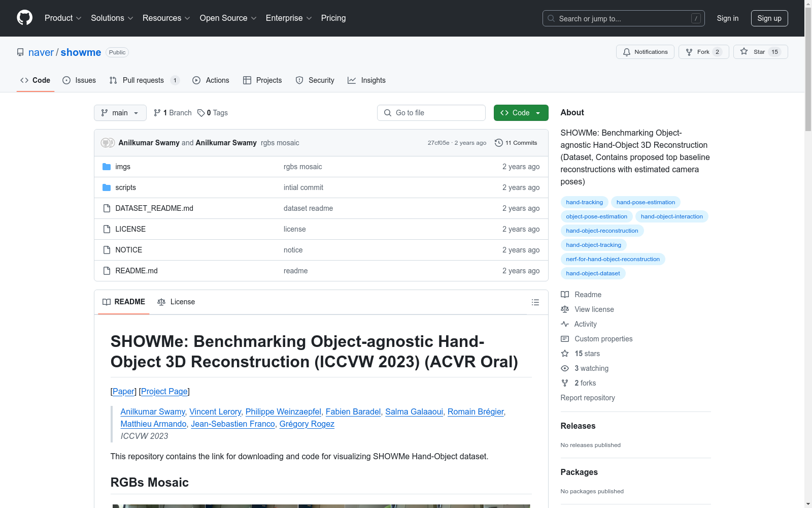Click the scripts folder icon
This screenshot has height=508, width=812.
tap(107, 187)
